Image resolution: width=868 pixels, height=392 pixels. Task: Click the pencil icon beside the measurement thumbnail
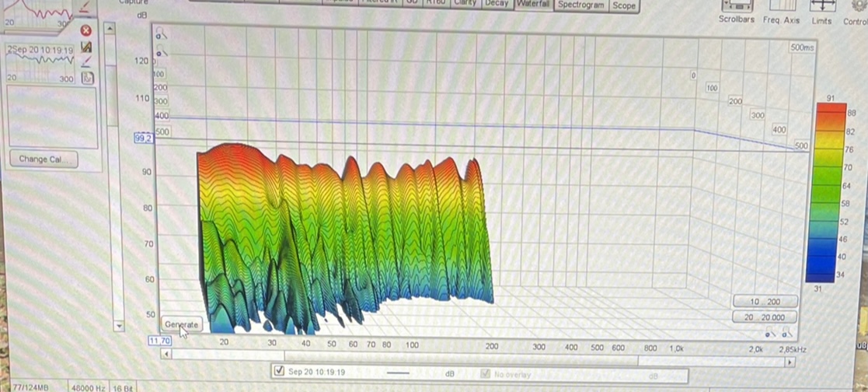(87, 61)
